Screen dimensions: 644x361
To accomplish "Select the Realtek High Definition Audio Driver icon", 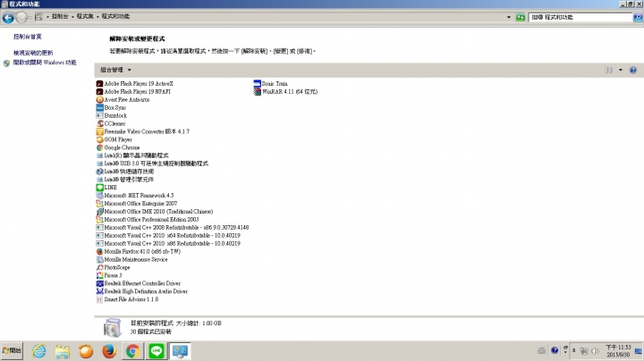I will click(x=99, y=291).
